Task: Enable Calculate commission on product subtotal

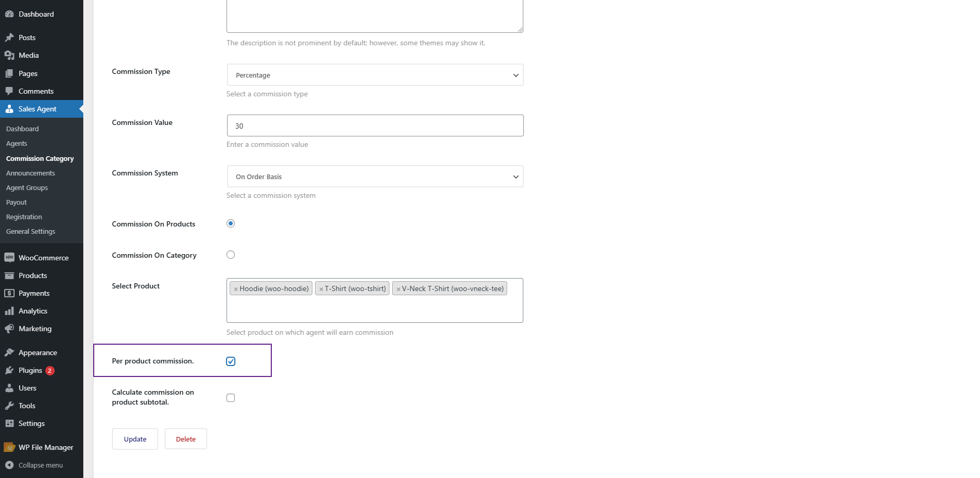Action: pos(231,398)
